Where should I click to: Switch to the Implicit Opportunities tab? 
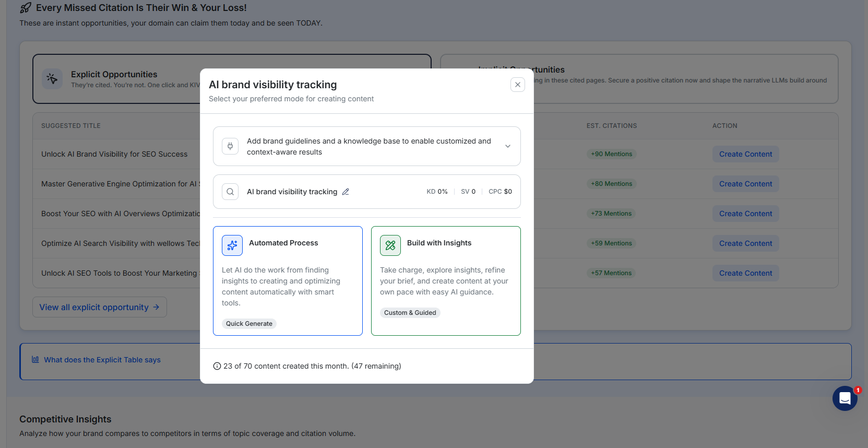click(x=679, y=78)
